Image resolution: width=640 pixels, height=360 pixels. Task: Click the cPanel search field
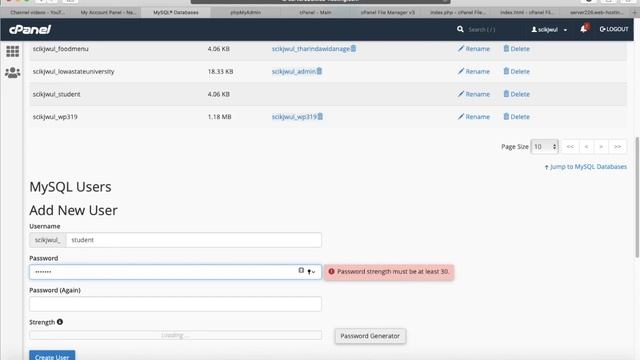pos(482,29)
